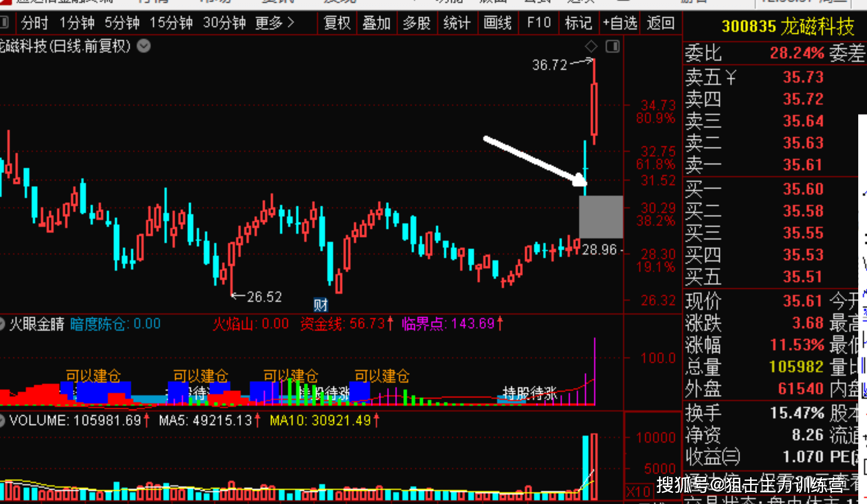Select the 买五 price 35.51
The height and width of the screenshot is (504, 867).
(803, 276)
